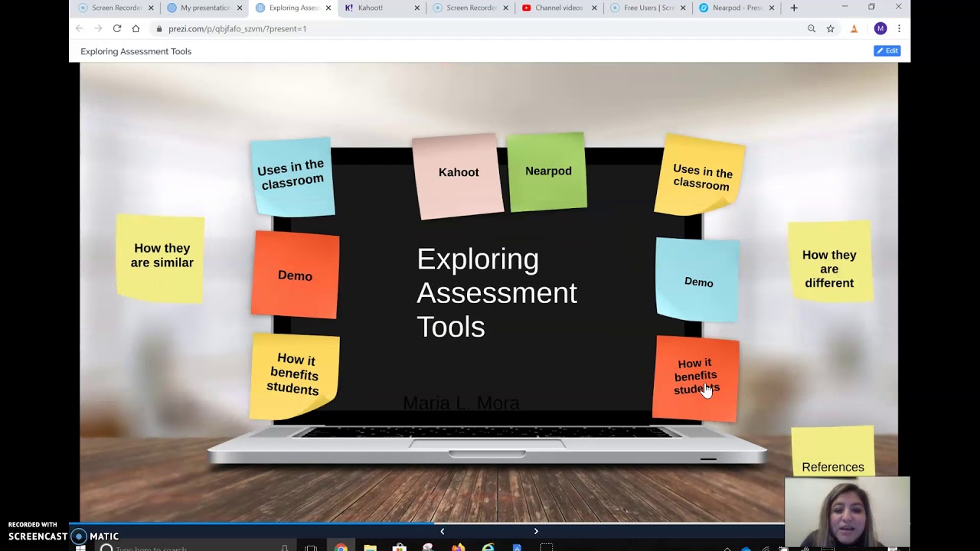Open the orange Demo sticky note

point(295,274)
